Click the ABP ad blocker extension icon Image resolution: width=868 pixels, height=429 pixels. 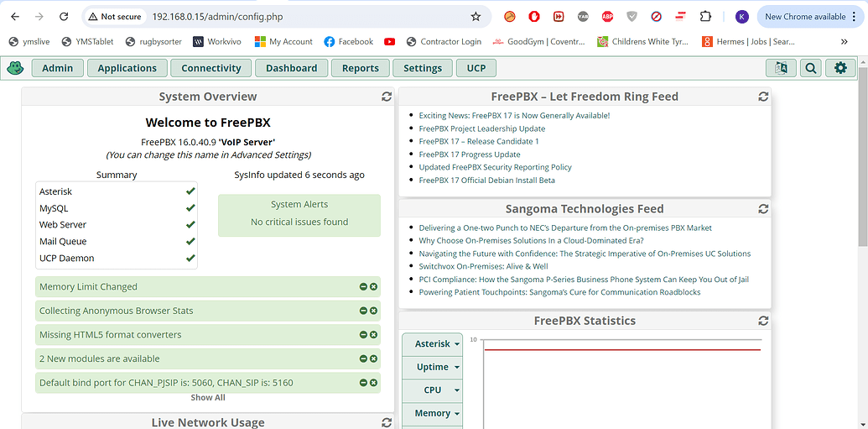607,17
